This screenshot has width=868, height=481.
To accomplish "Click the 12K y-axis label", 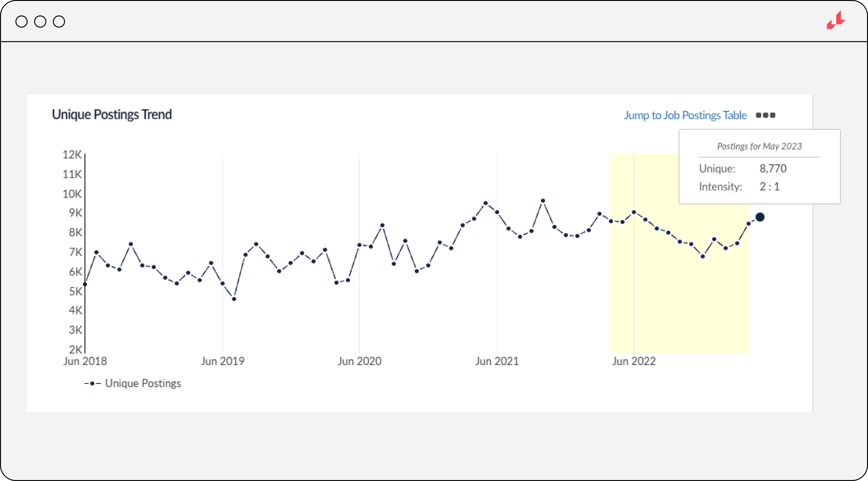I will click(72, 155).
